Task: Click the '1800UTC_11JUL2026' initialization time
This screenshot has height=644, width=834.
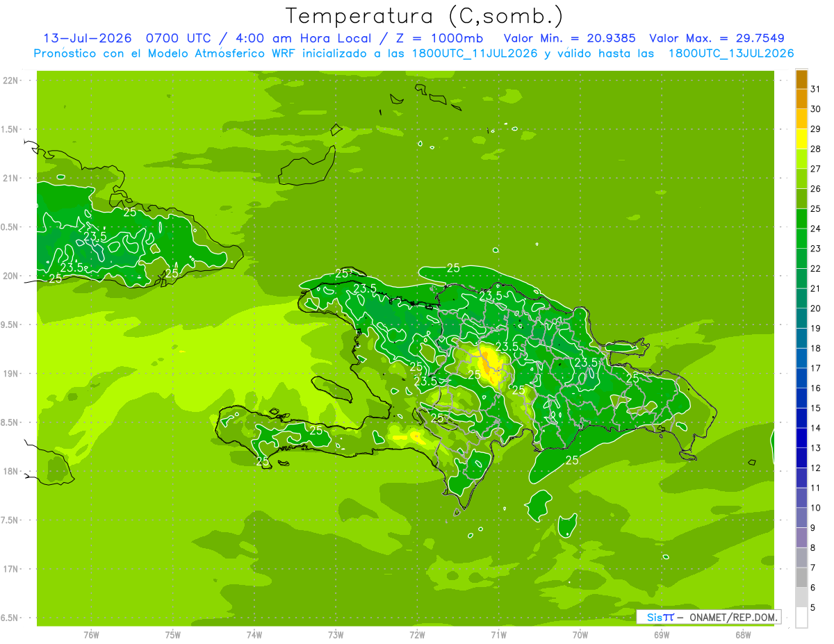Action: (473, 53)
